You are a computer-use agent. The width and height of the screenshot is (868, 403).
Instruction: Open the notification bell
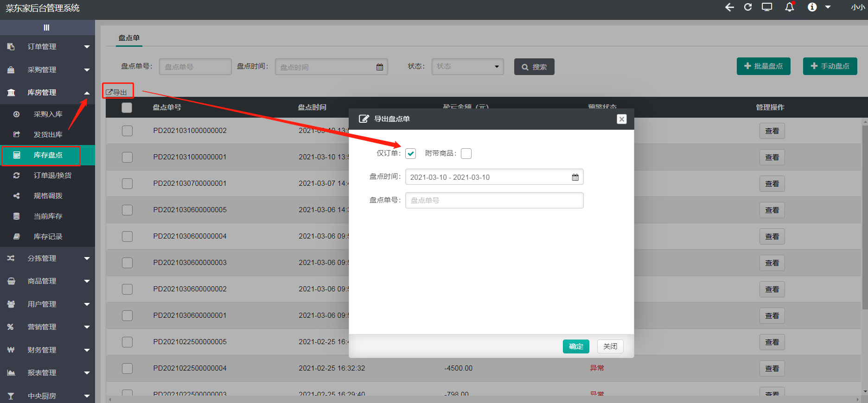pyautogui.click(x=789, y=7)
